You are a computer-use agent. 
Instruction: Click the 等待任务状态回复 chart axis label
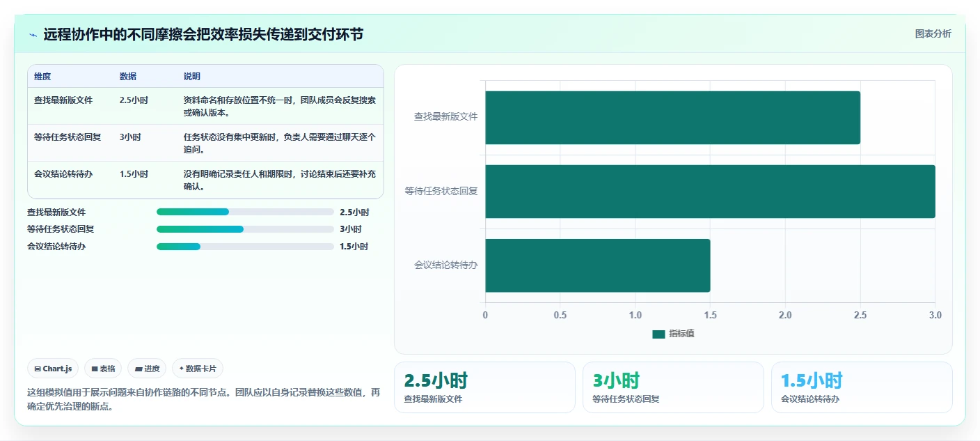click(x=441, y=191)
